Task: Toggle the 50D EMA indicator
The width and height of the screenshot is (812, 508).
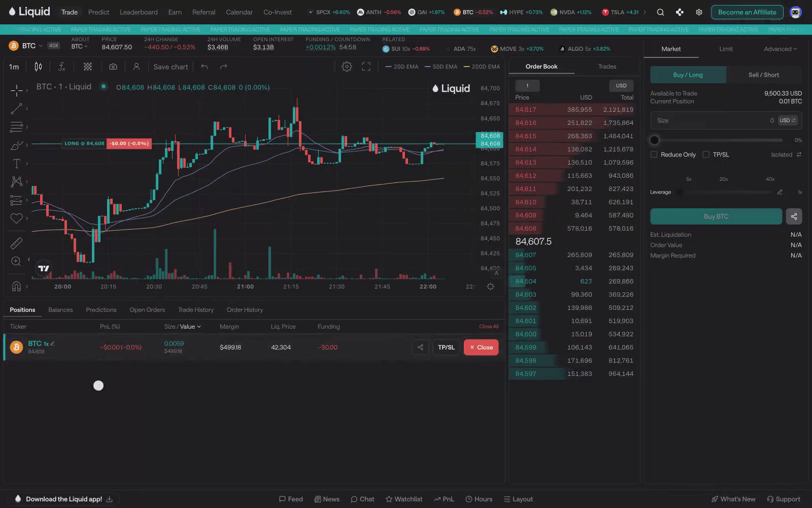Action: pos(441,67)
